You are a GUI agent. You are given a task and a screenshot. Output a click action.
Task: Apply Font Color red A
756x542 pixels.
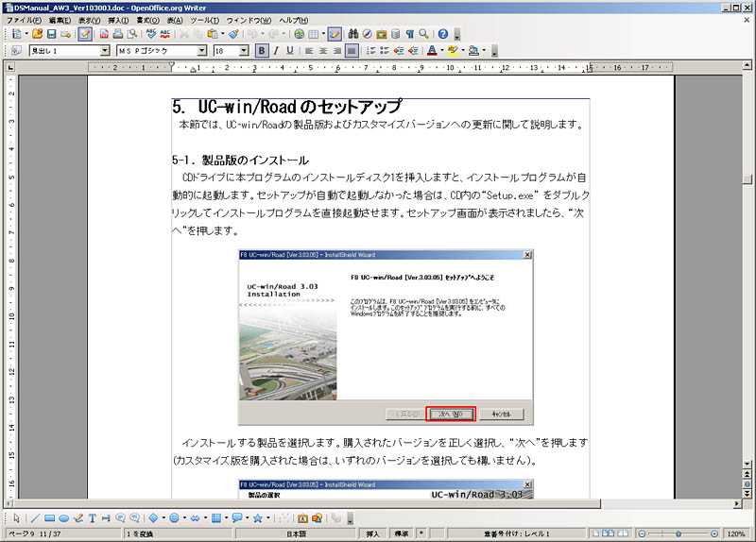(432, 51)
